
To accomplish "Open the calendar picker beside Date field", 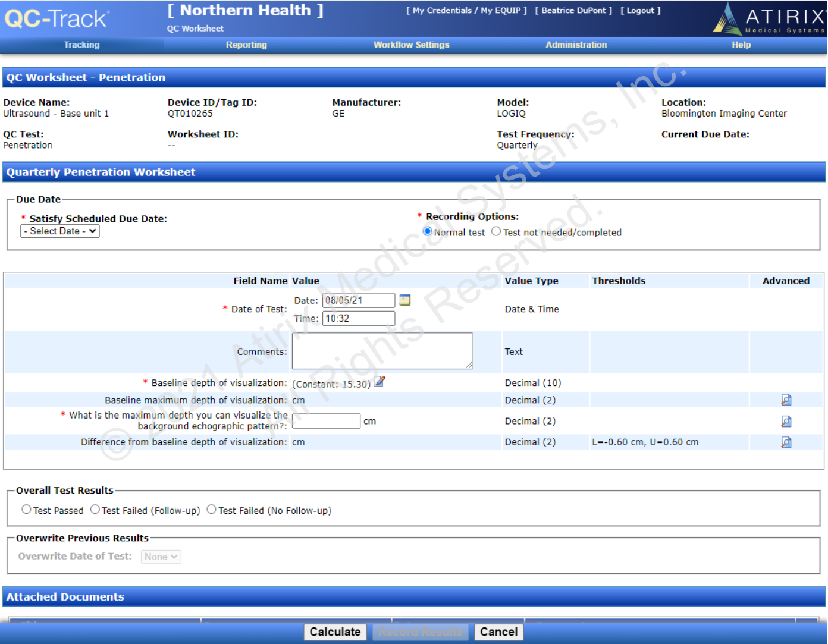I will pyautogui.click(x=404, y=300).
